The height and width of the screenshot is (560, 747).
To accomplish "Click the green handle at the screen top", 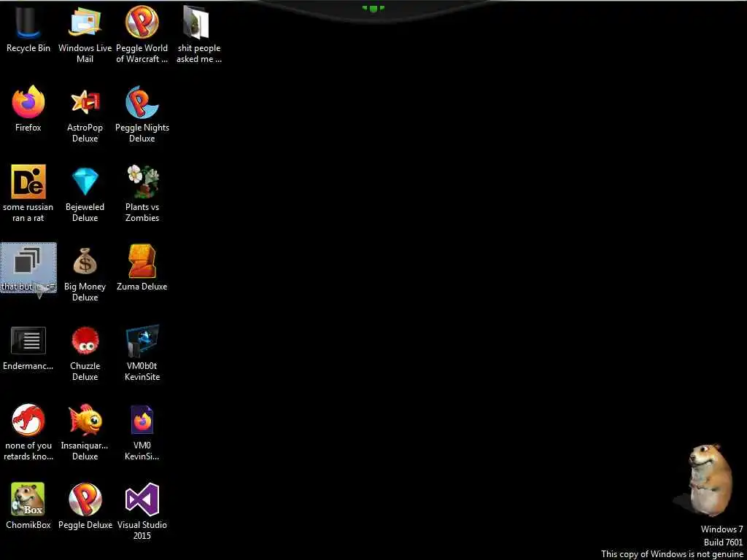I will 373,9.
